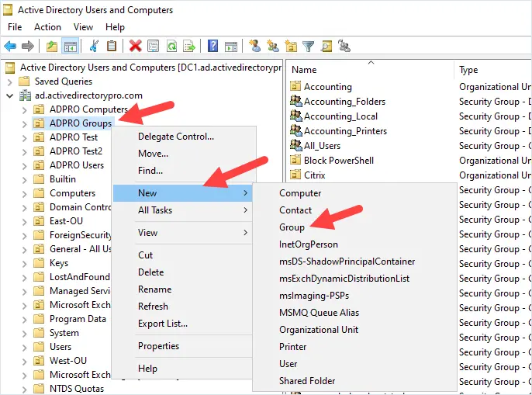Click the blue Help question mark icon
Screen dimensions: 532x395
click(212, 46)
